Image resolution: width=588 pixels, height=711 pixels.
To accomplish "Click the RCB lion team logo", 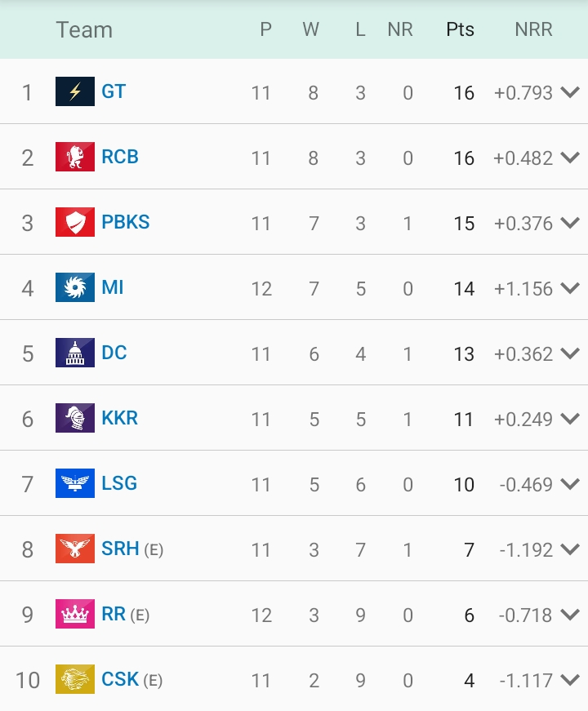I will (75, 157).
